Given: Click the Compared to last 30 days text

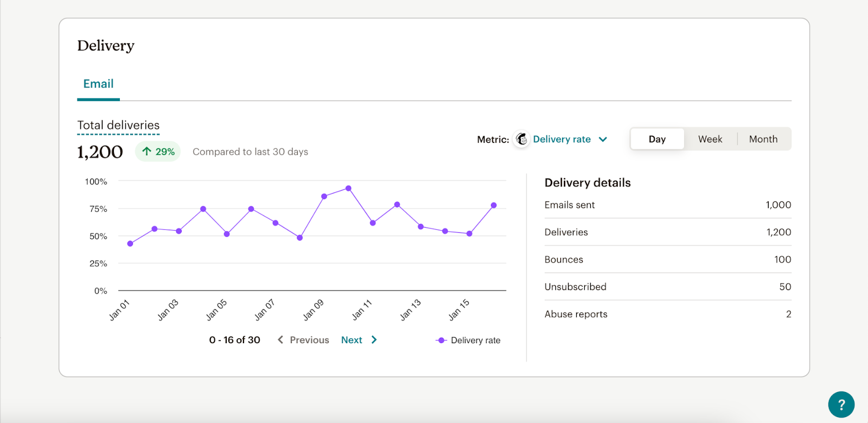Looking at the screenshot, I should (250, 152).
